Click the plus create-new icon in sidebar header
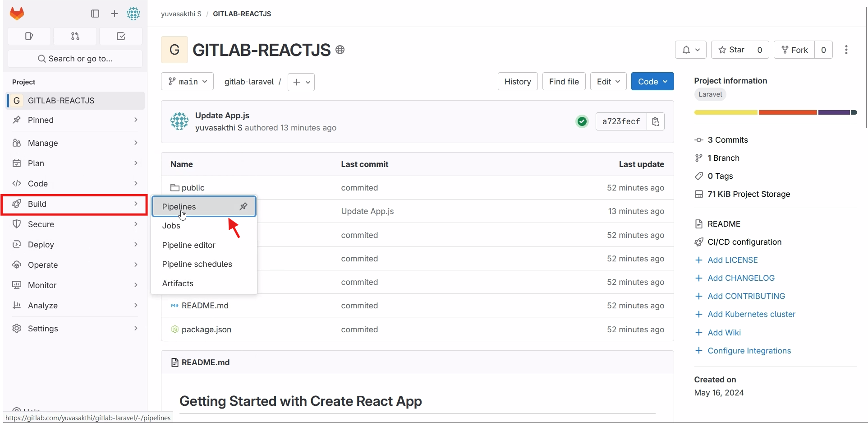The height and width of the screenshot is (423, 868). pos(115,14)
